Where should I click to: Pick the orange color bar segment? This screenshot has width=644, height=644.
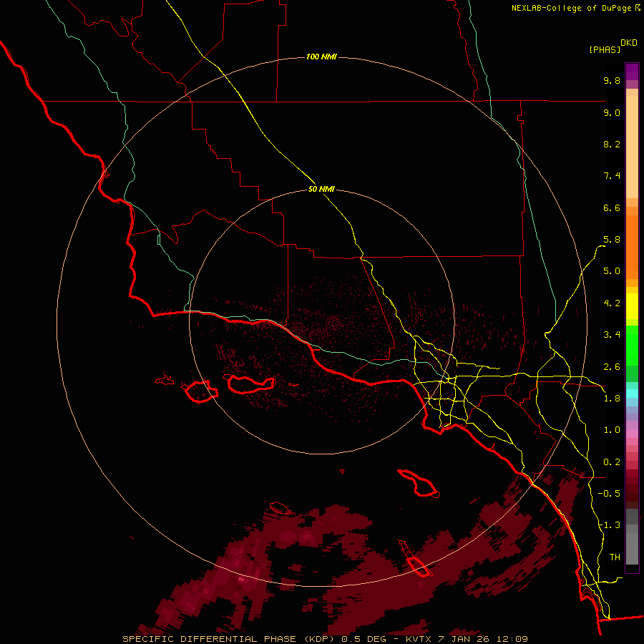point(632,247)
